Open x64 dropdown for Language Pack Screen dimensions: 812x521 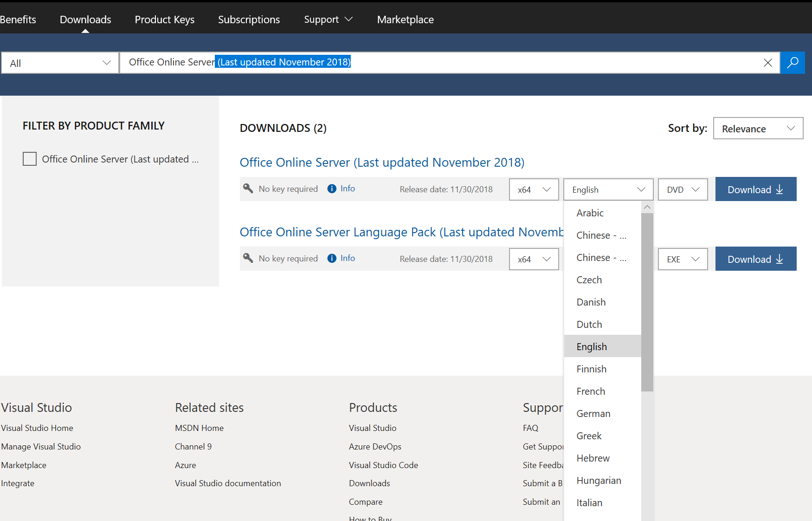pyautogui.click(x=534, y=259)
